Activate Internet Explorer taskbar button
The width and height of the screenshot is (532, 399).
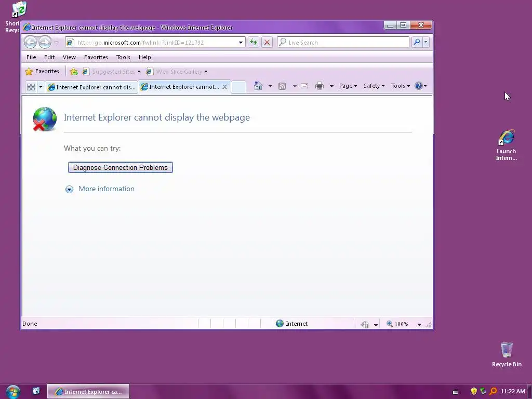pyautogui.click(x=88, y=392)
